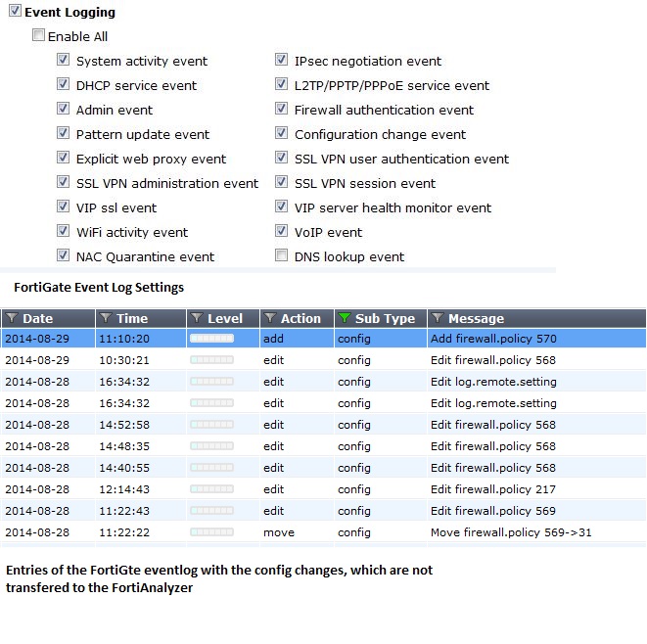The height and width of the screenshot is (644, 647).
Task: Open the Action column filter icon
Action: [x=270, y=318]
